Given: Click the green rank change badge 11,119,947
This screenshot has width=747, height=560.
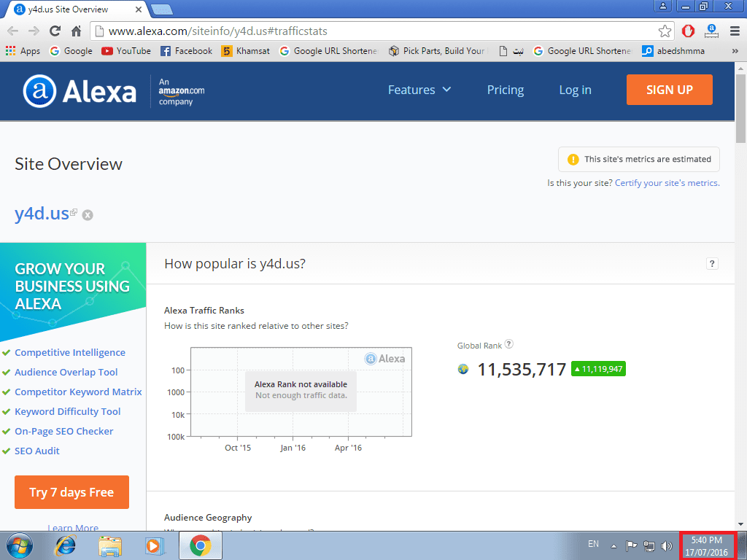Looking at the screenshot, I should [598, 369].
